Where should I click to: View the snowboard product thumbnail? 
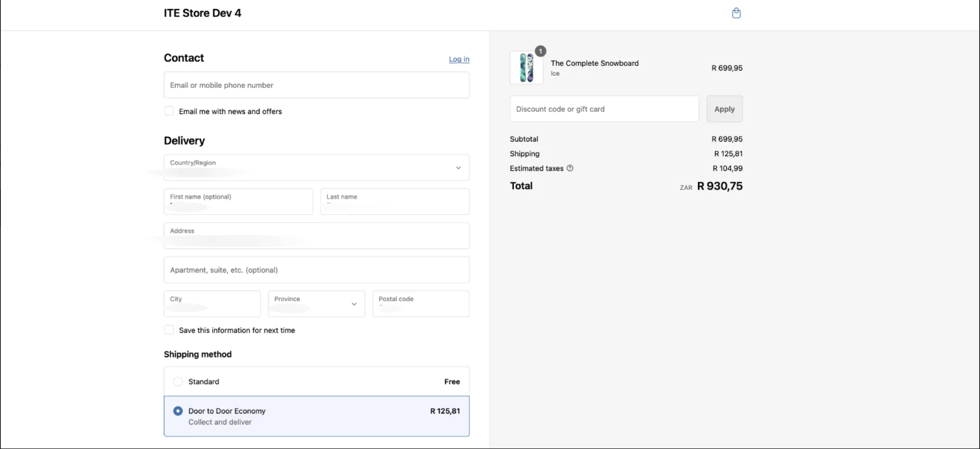click(527, 67)
